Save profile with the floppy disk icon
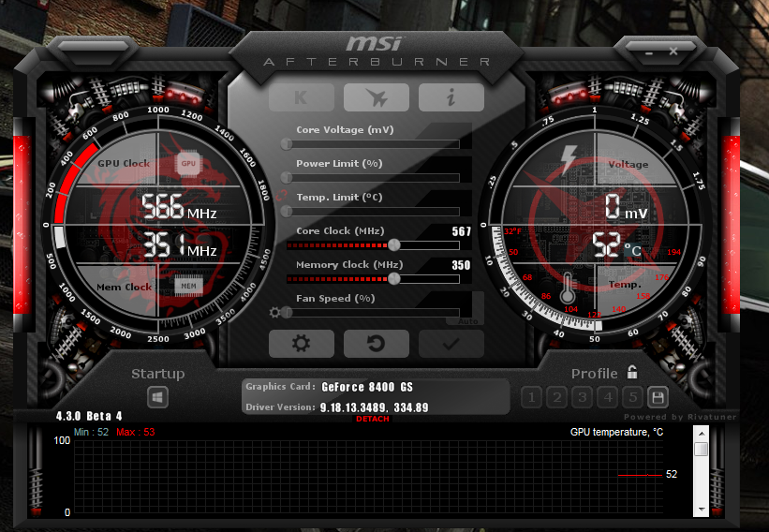The image size is (769, 532). [x=658, y=397]
